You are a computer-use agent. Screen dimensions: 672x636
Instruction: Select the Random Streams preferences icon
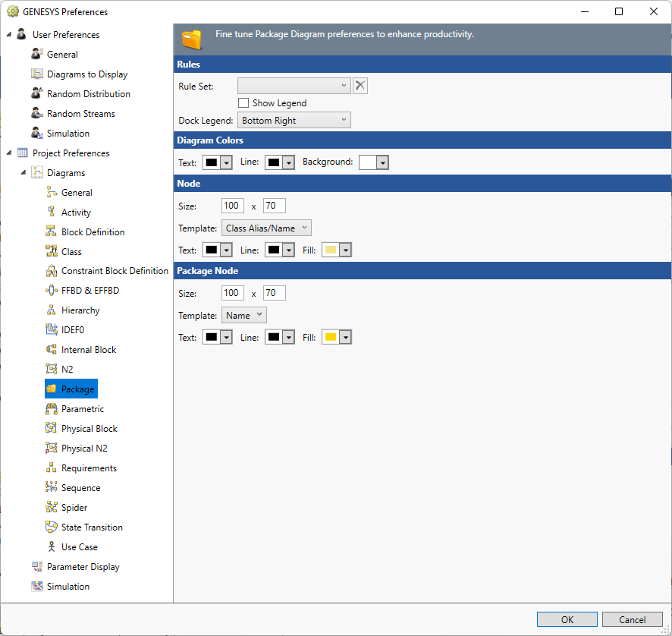pos(36,113)
